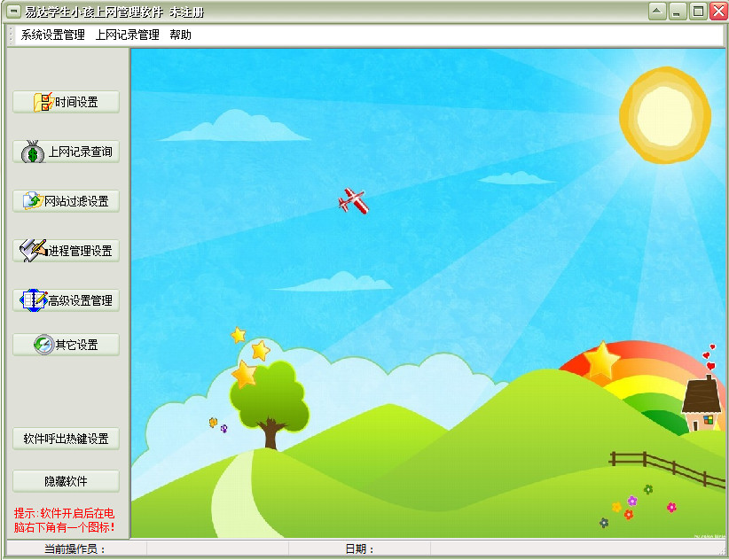Open the 帮助 menu
The image size is (729, 560).
click(180, 35)
